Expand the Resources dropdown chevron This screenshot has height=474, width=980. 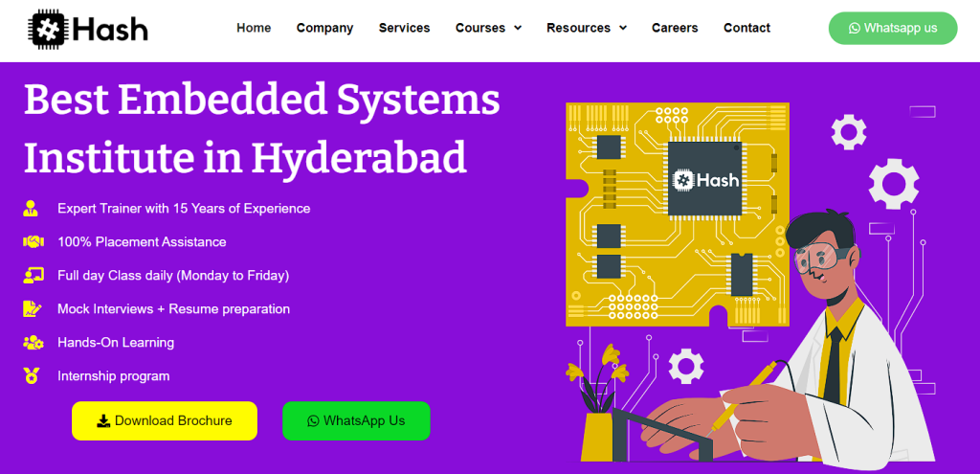(x=622, y=28)
